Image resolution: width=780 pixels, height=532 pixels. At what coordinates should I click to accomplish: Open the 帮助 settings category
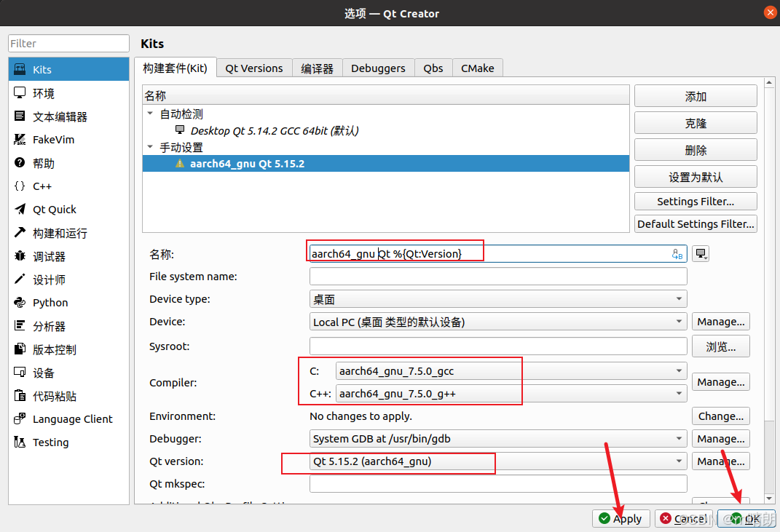68,163
